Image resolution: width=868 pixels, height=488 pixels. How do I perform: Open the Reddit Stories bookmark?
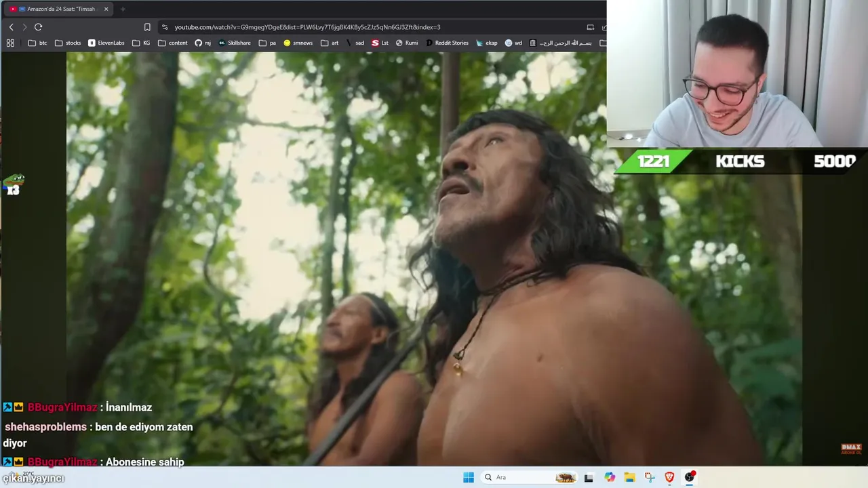[x=447, y=43]
